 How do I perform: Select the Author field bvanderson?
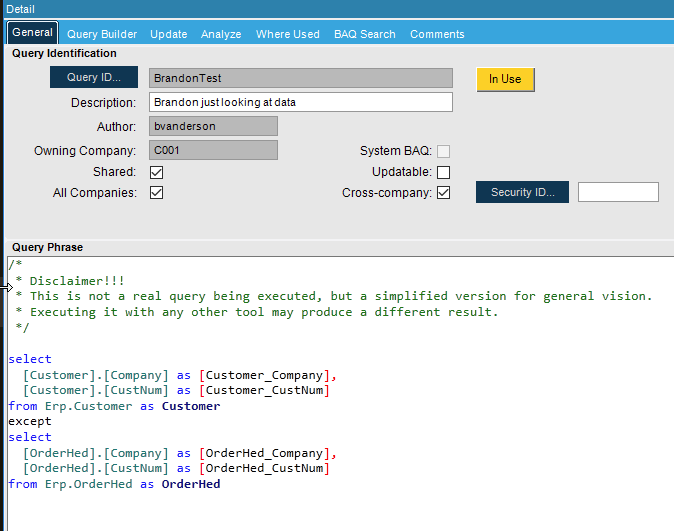point(213,126)
